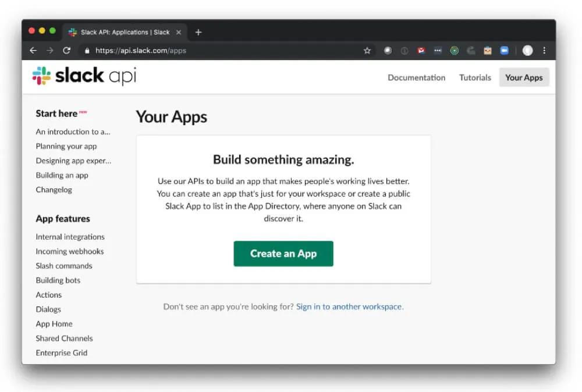The width and height of the screenshot is (582, 392).
Task: Open the Zoom browser extension
Action: 503,51
